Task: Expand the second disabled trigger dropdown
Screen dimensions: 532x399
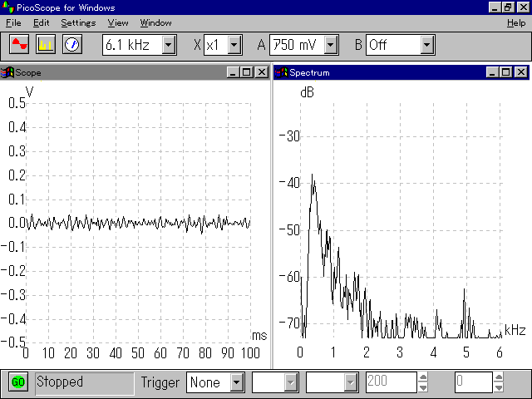Action: 351,382
